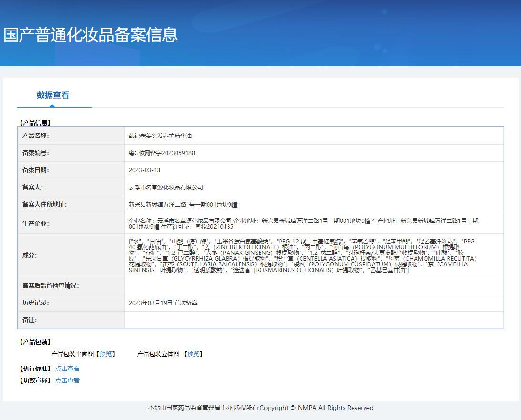
Task: Click the 成分 ingredients list text
Action: (302, 255)
